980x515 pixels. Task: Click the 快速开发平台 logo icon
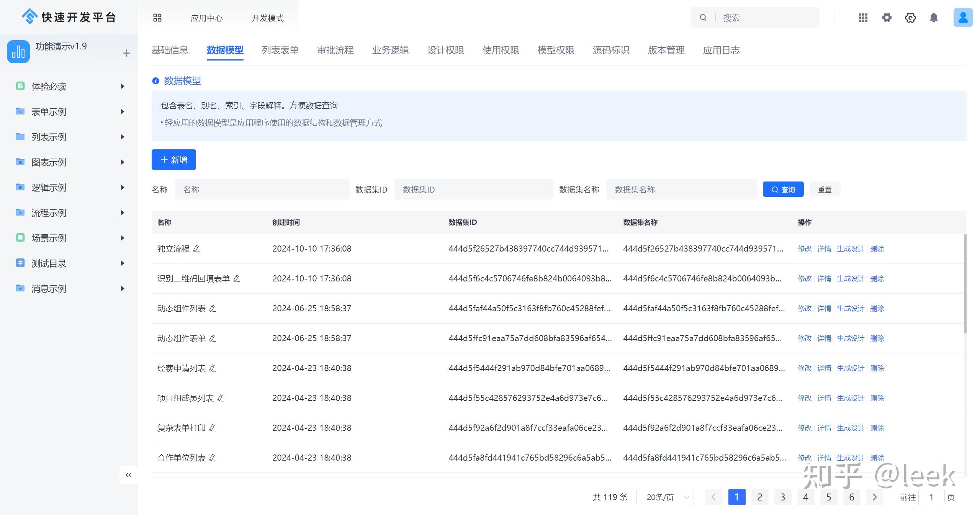[29, 16]
